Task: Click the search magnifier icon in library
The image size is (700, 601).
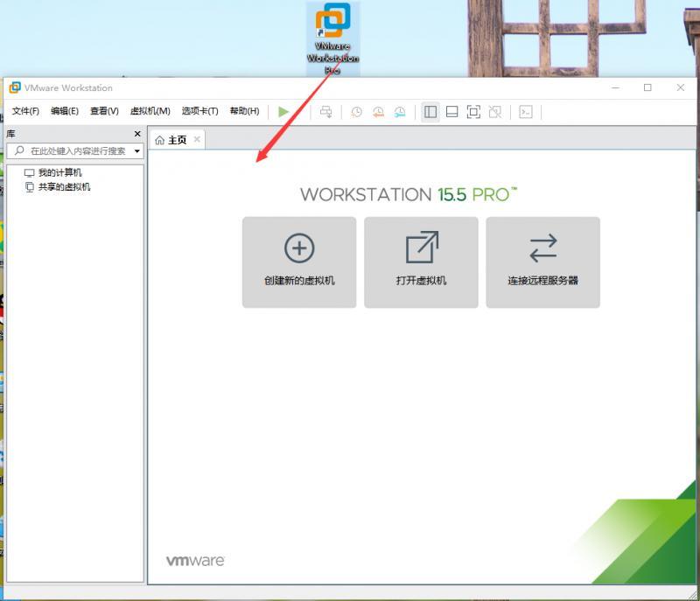Action: 19,150
